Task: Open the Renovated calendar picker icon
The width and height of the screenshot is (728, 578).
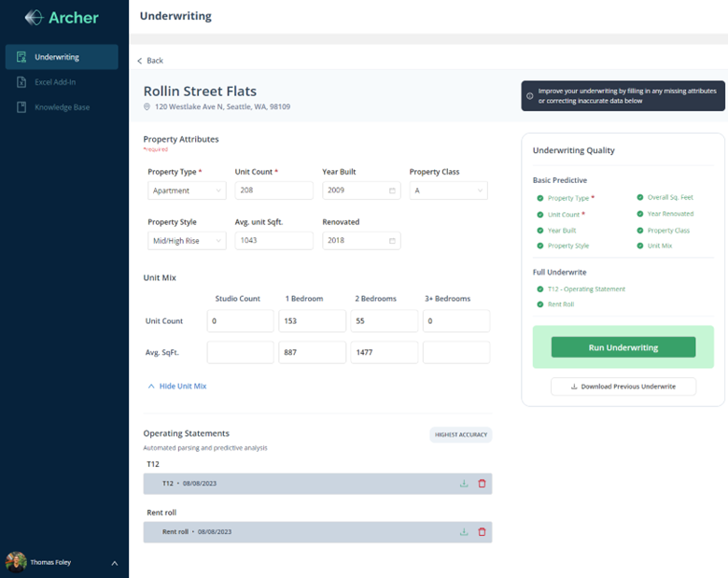Action: point(392,241)
